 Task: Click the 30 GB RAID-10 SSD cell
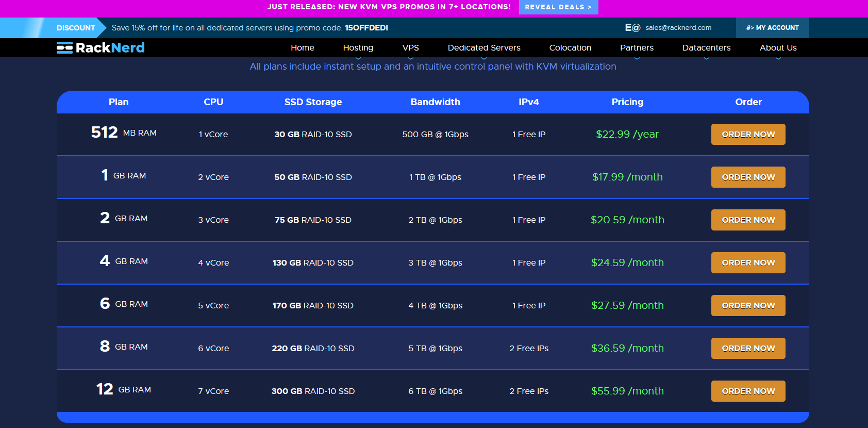click(313, 135)
